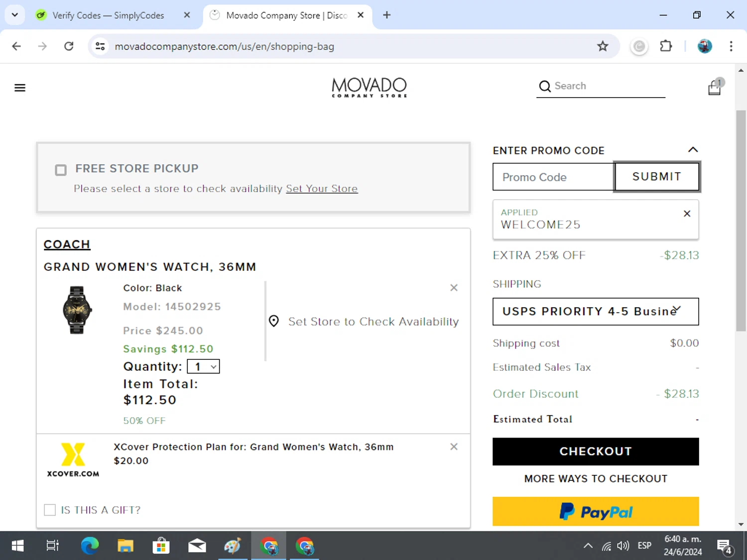Image resolution: width=747 pixels, height=560 pixels.
Task: Open the Mail app from taskbar
Action: click(x=197, y=546)
